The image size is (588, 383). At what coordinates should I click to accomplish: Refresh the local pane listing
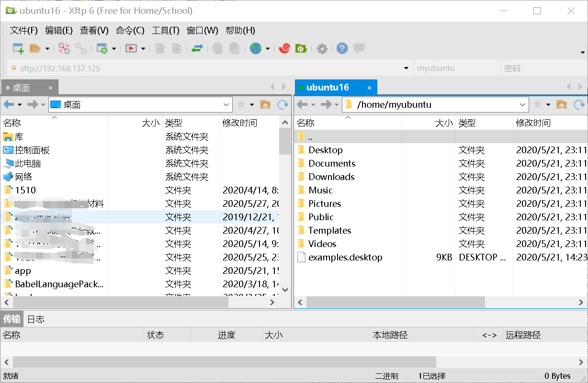283,104
